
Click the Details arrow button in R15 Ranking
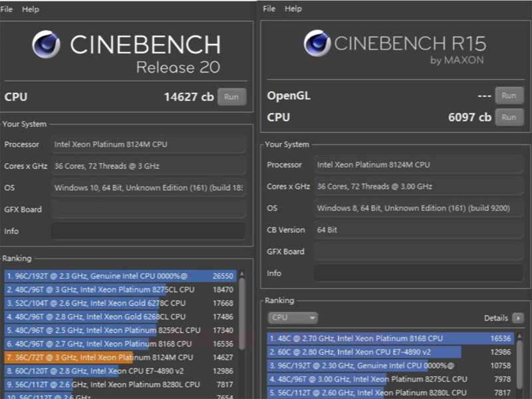tap(518, 318)
